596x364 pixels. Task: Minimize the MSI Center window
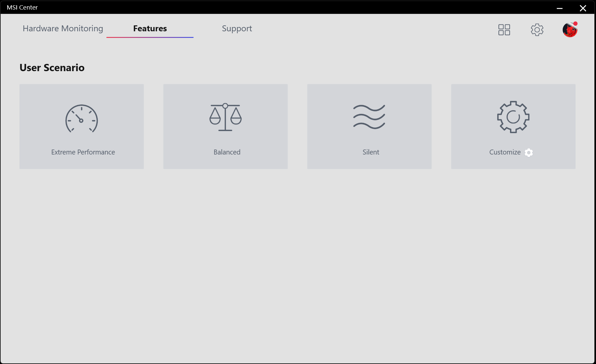559,8
